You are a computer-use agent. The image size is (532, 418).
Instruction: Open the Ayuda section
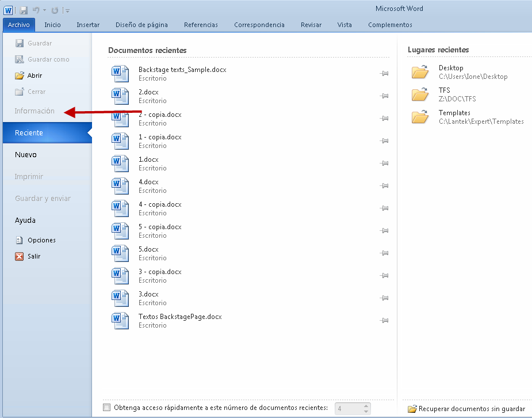[x=25, y=221]
